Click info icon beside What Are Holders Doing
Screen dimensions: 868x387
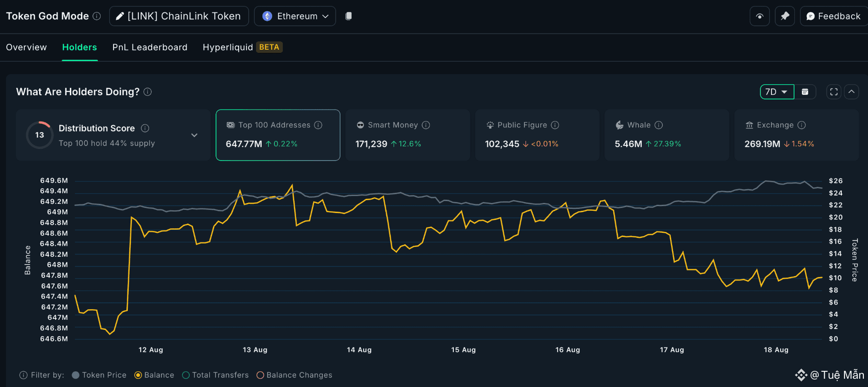[148, 92]
